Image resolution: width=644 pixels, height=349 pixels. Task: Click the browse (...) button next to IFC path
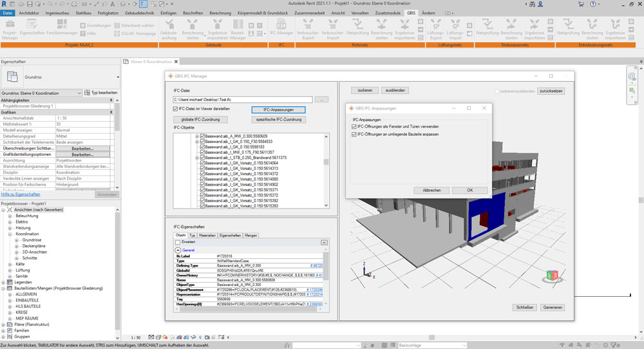pos(321,100)
